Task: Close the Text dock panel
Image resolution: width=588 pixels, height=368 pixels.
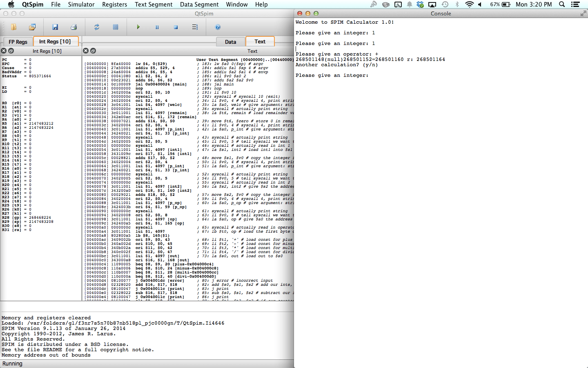Action: [86, 51]
